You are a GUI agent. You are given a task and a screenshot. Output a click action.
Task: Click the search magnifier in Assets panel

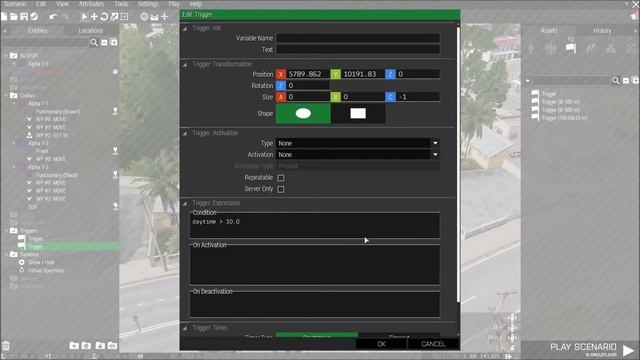pyautogui.click(x=616, y=80)
